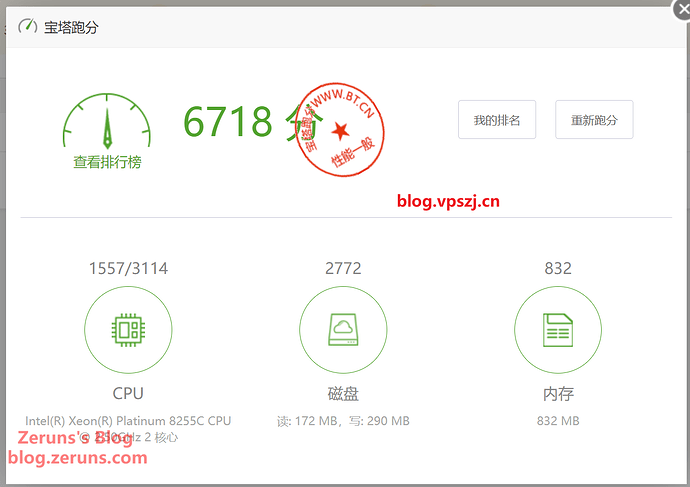Open the 查看排行榜 leaderboard link
This screenshot has height=487, width=690.
click(x=107, y=162)
